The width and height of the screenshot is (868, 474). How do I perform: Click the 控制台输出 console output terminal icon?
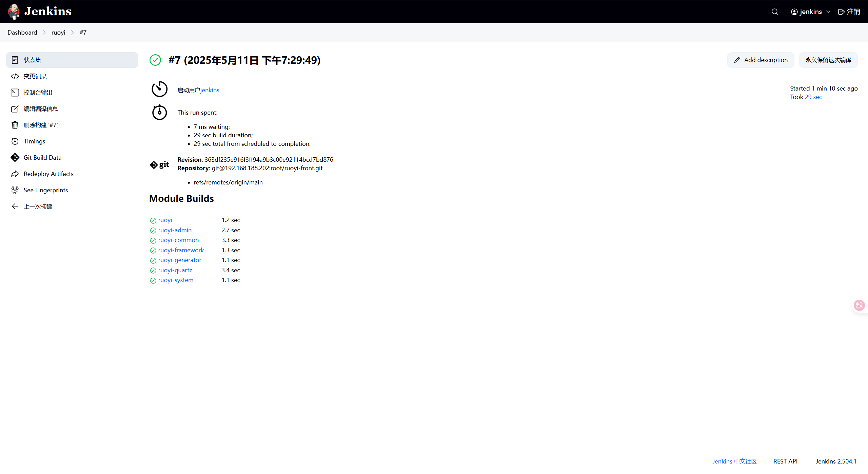click(x=15, y=93)
